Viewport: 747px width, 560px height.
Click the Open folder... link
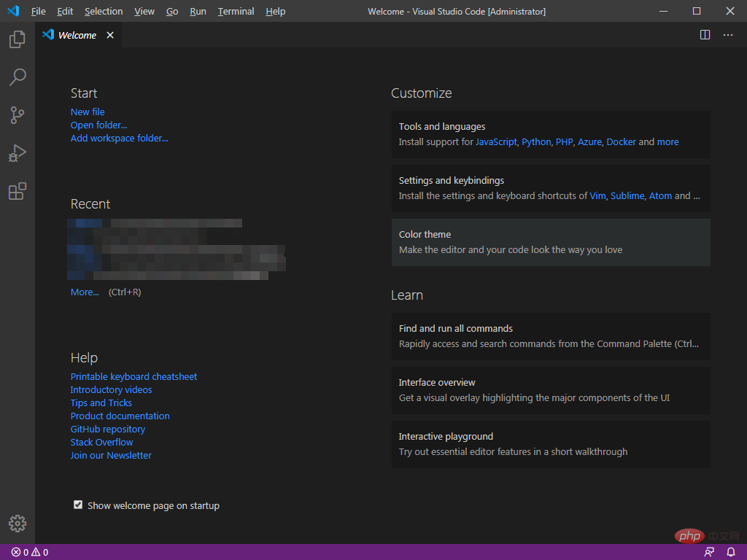click(x=98, y=125)
